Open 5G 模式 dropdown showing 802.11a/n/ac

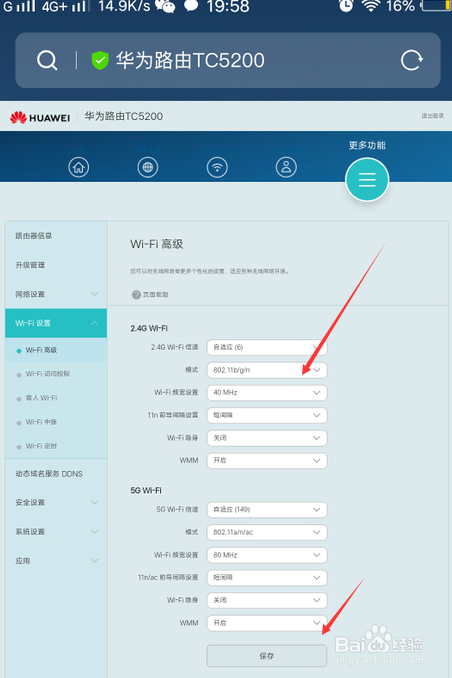pyautogui.click(x=267, y=532)
